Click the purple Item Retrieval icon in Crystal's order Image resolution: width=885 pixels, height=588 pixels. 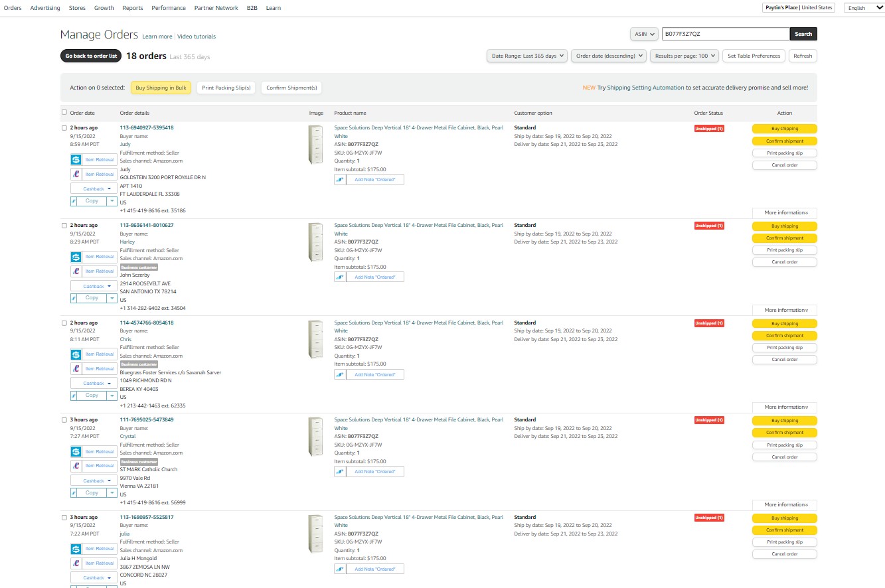click(76, 466)
